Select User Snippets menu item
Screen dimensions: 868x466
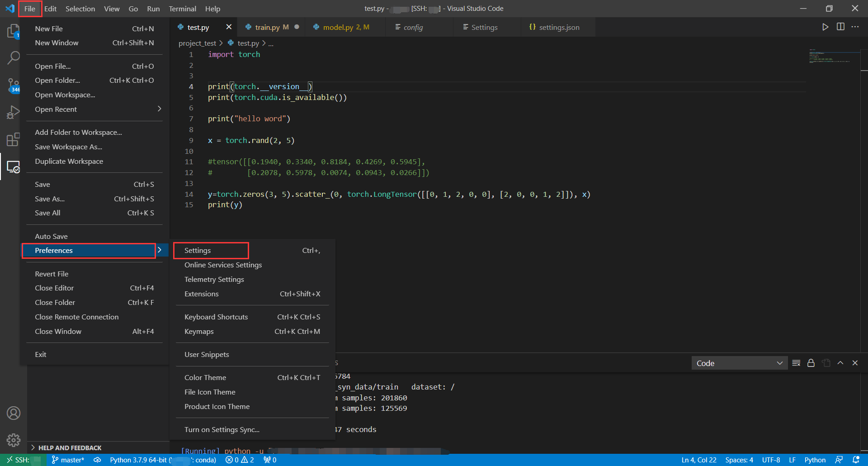coord(252,354)
